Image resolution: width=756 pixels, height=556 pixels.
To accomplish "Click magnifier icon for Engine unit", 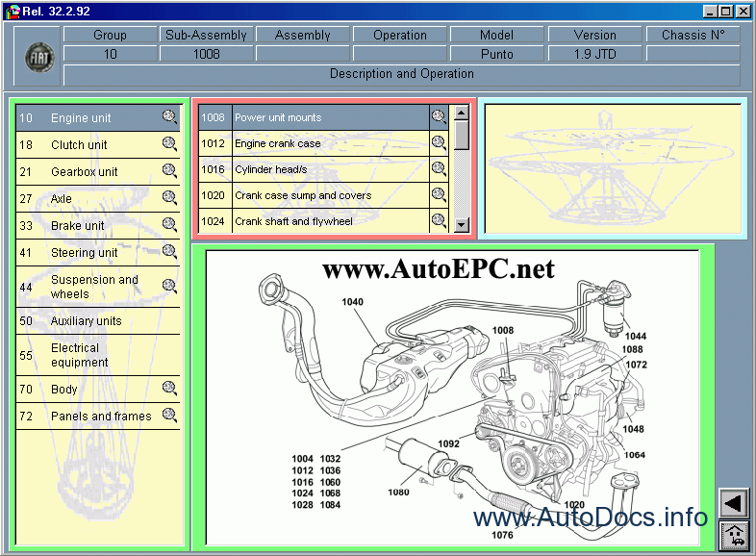I will click(169, 116).
